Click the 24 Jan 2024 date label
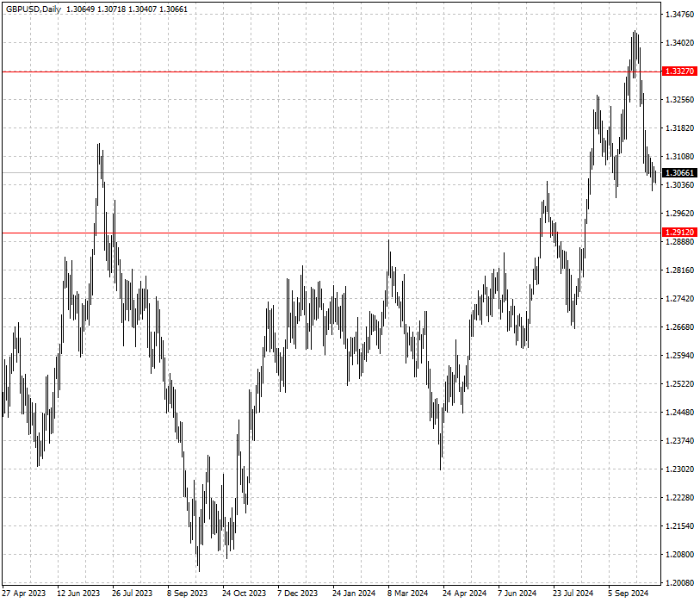The width and height of the screenshot is (700, 603). click(x=354, y=594)
